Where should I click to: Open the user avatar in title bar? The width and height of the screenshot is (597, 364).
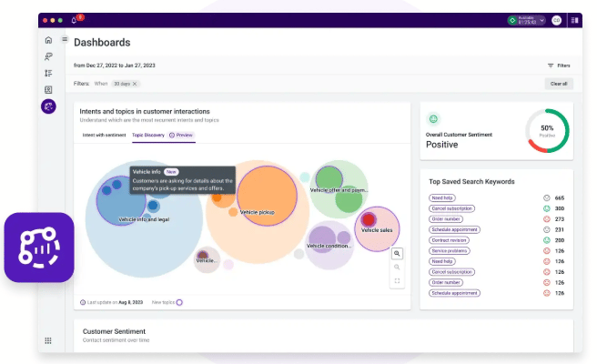pos(557,20)
